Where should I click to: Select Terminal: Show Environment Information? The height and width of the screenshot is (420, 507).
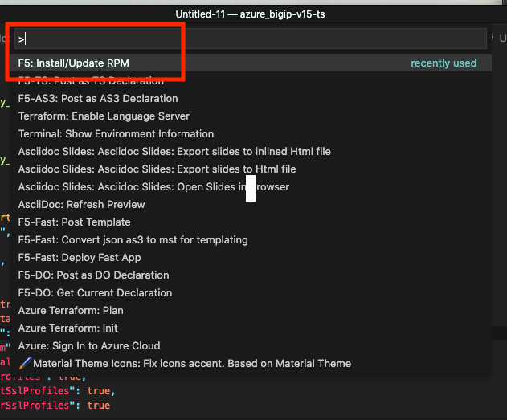tap(116, 133)
